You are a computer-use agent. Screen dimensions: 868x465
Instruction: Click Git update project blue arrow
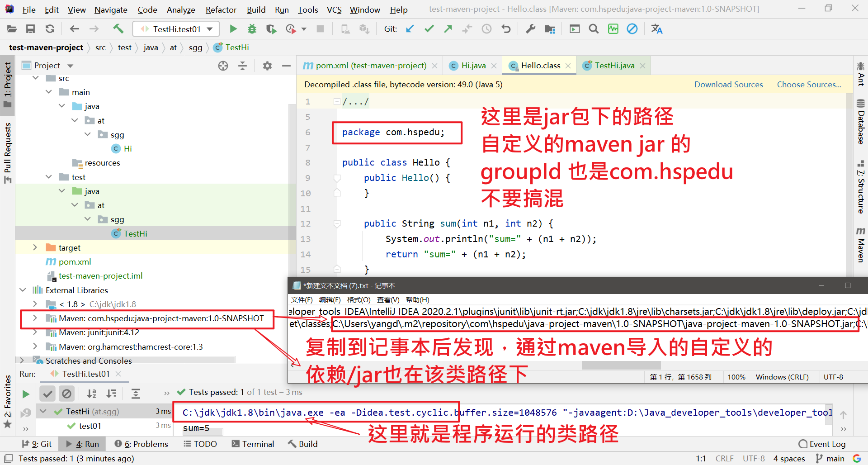click(410, 29)
